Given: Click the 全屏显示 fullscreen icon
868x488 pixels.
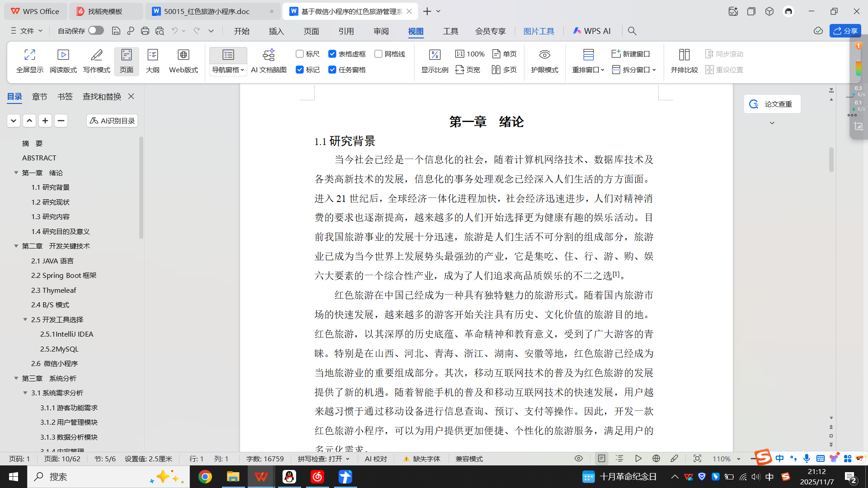Looking at the screenshot, I should 30,55.
